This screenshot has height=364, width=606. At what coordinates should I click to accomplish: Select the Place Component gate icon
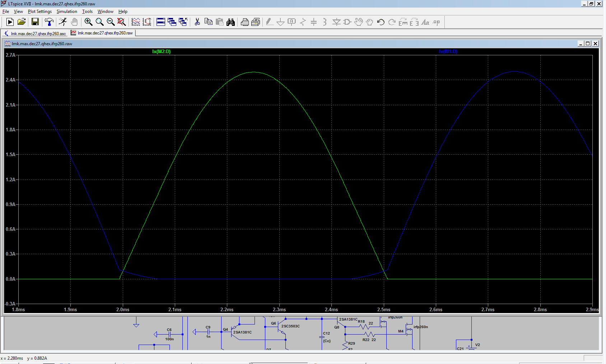click(347, 22)
